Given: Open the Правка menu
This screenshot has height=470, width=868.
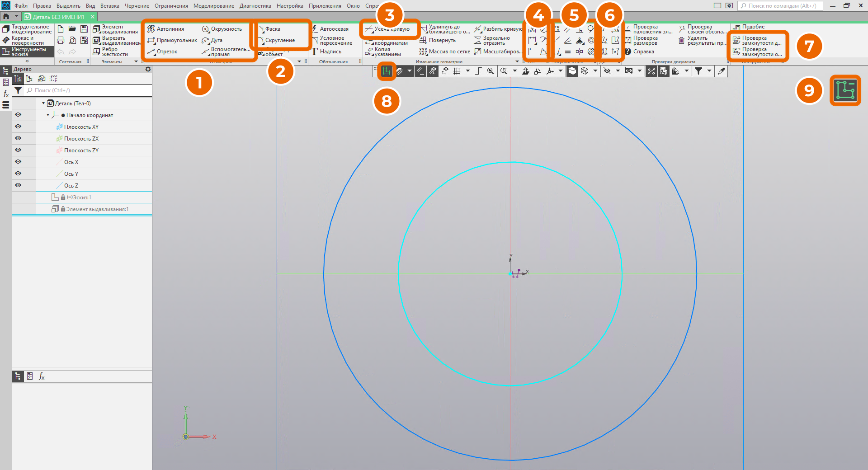Looking at the screenshot, I should coord(42,6).
